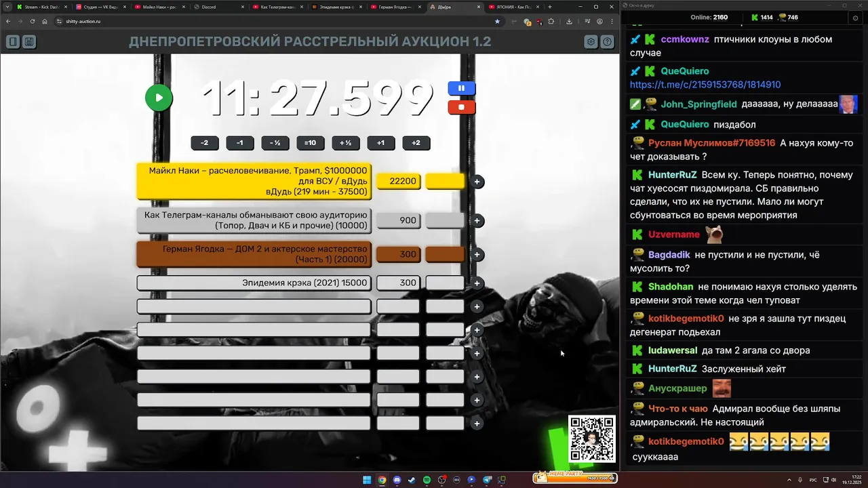Open Telegram from the taskbar

487,480
